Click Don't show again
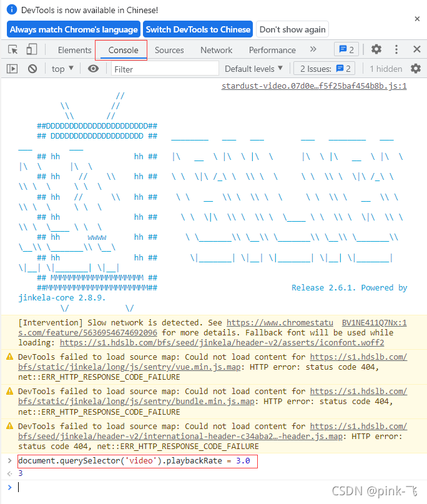 [x=292, y=29]
